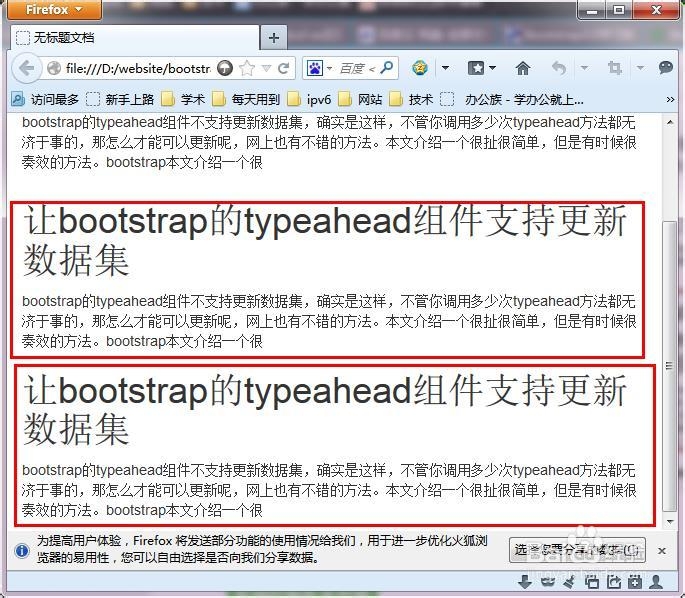This screenshot has height=598, width=685.
Task: Click the address bar file URL
Action: coord(138,69)
